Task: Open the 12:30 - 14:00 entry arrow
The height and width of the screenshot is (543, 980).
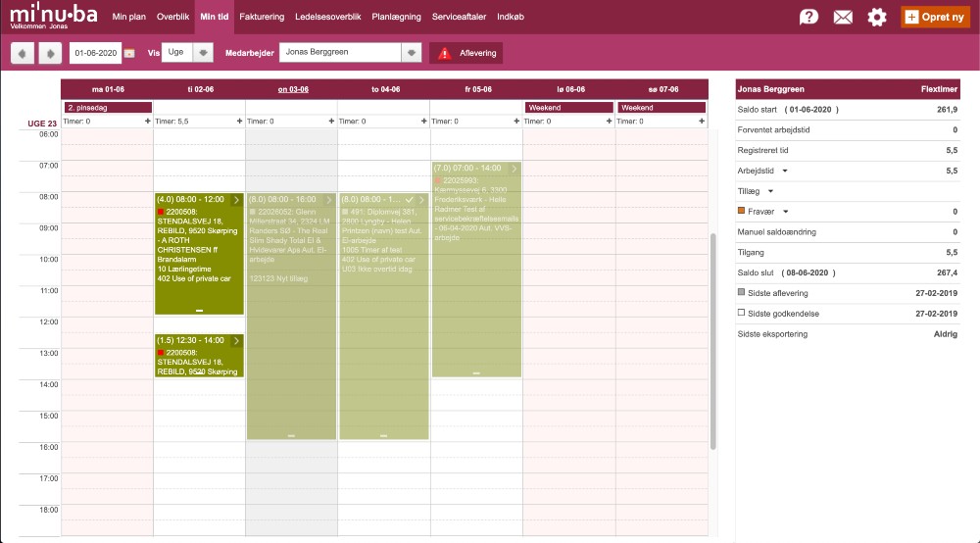Action: point(236,341)
